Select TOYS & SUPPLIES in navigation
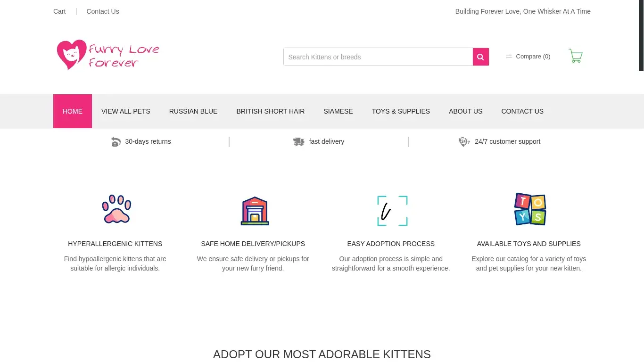Image resolution: width=644 pixels, height=362 pixels. [x=401, y=111]
